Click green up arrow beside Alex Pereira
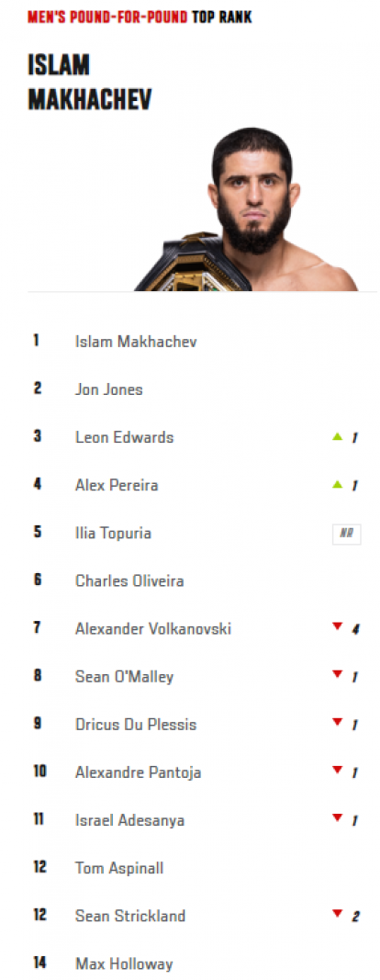Image resolution: width=380 pixels, height=980 pixels. [338, 484]
